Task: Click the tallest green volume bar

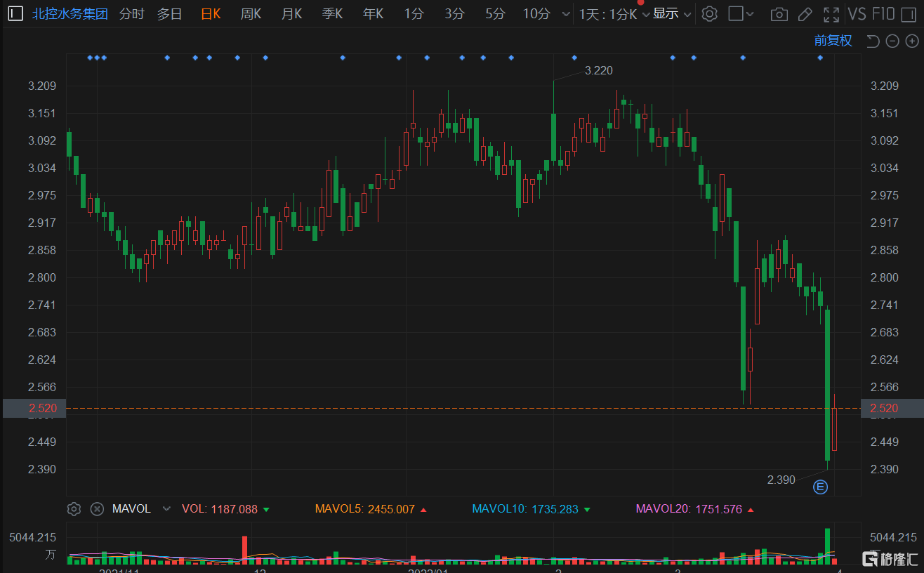Action: click(x=827, y=546)
